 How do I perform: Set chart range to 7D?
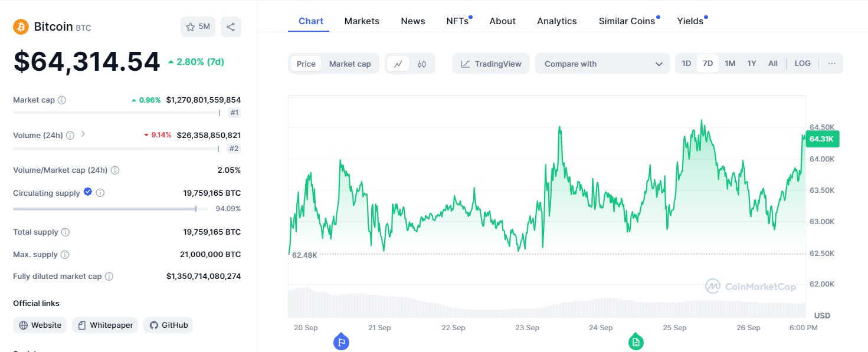707,64
